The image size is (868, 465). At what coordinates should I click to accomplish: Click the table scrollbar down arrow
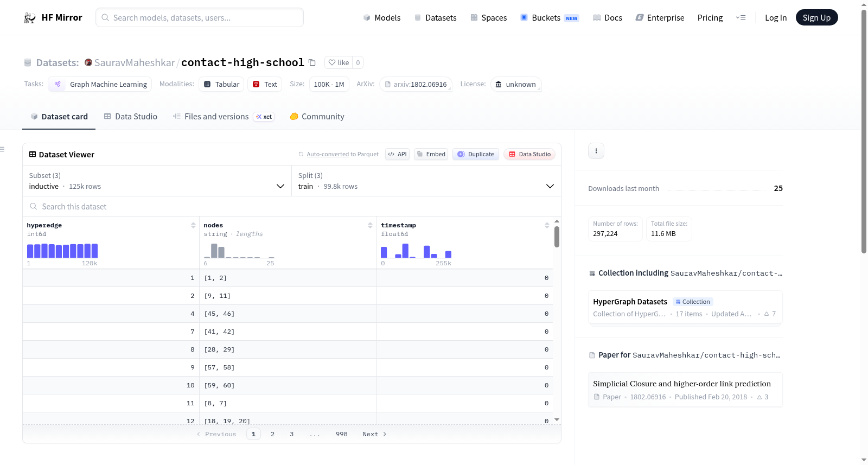point(557,420)
